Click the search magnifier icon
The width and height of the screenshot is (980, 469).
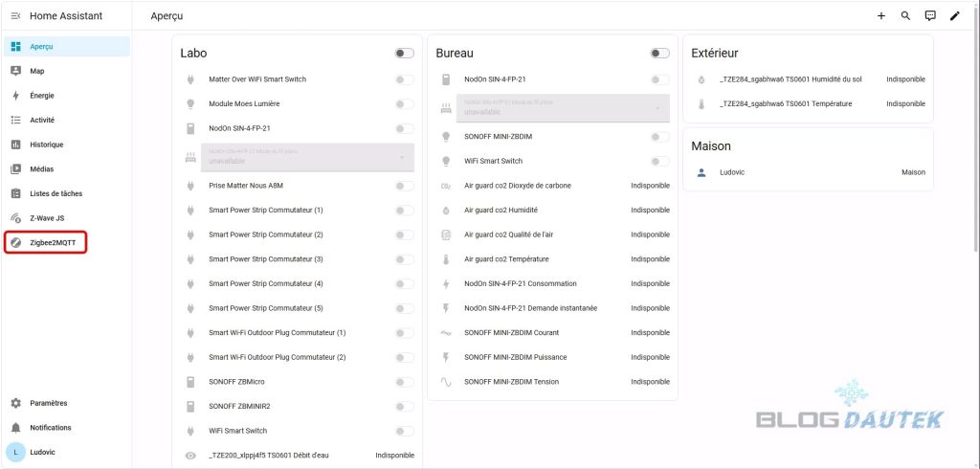click(x=905, y=16)
